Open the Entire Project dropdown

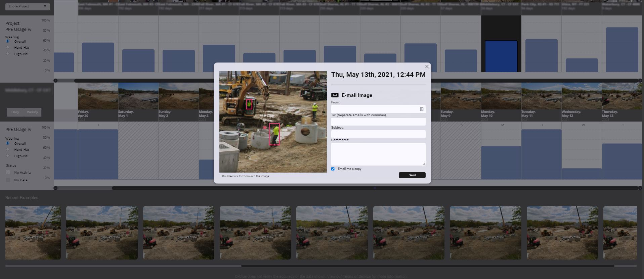click(x=28, y=6)
